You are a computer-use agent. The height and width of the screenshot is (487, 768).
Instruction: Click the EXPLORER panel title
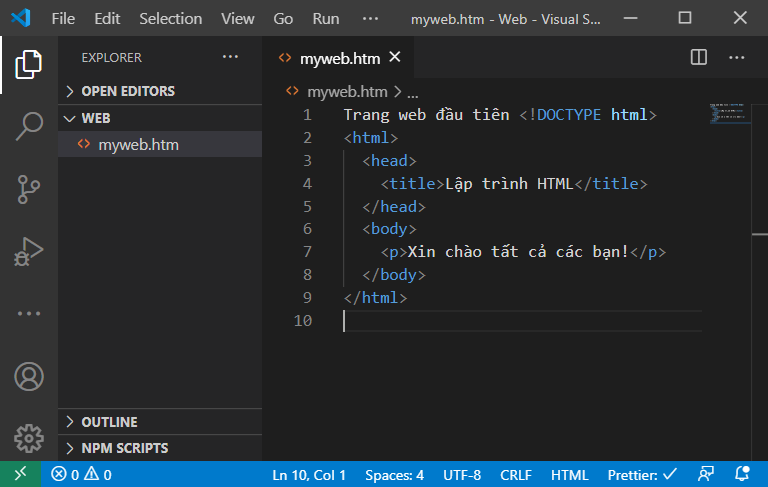click(112, 57)
